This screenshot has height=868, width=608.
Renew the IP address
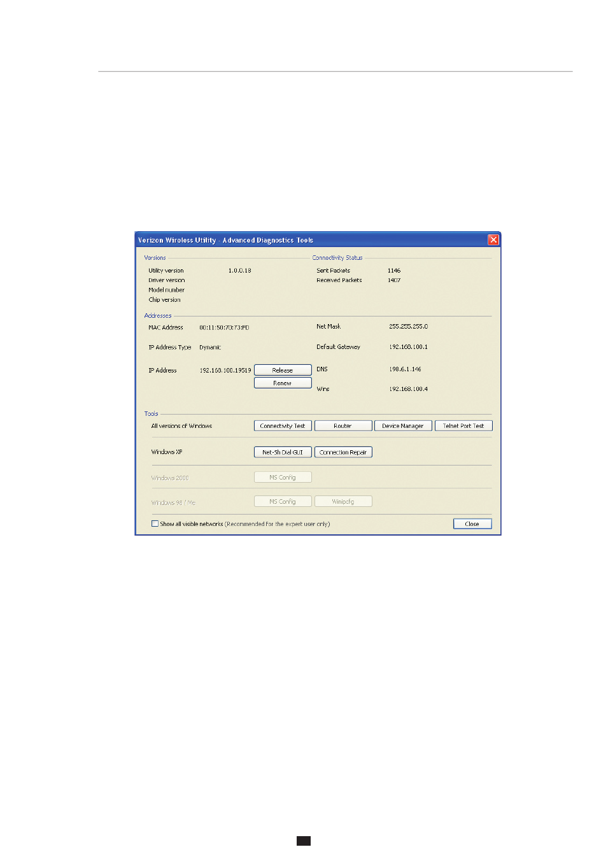(x=283, y=383)
